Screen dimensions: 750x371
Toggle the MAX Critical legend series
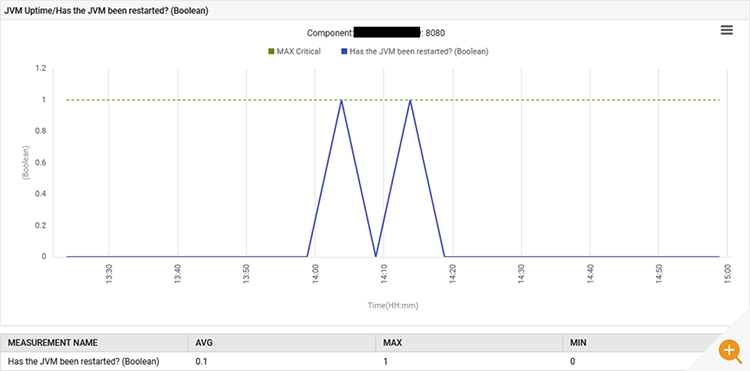pyautogui.click(x=294, y=51)
